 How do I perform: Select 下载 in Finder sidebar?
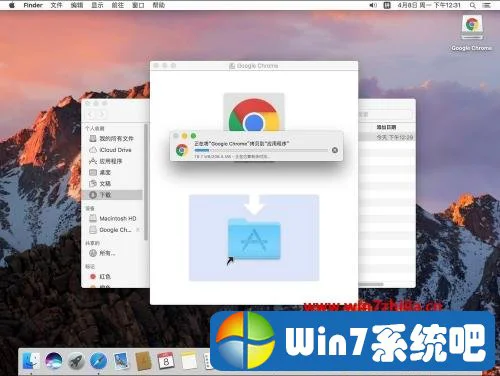[113, 195]
